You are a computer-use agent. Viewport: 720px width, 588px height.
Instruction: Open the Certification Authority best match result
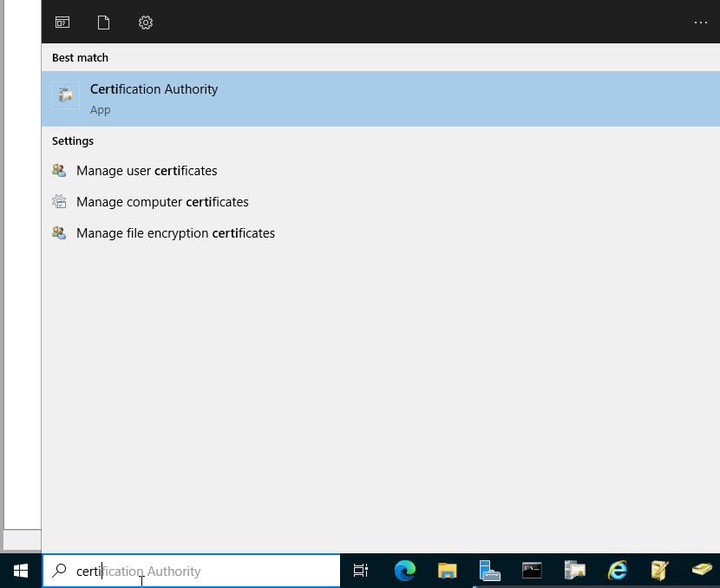(154, 98)
